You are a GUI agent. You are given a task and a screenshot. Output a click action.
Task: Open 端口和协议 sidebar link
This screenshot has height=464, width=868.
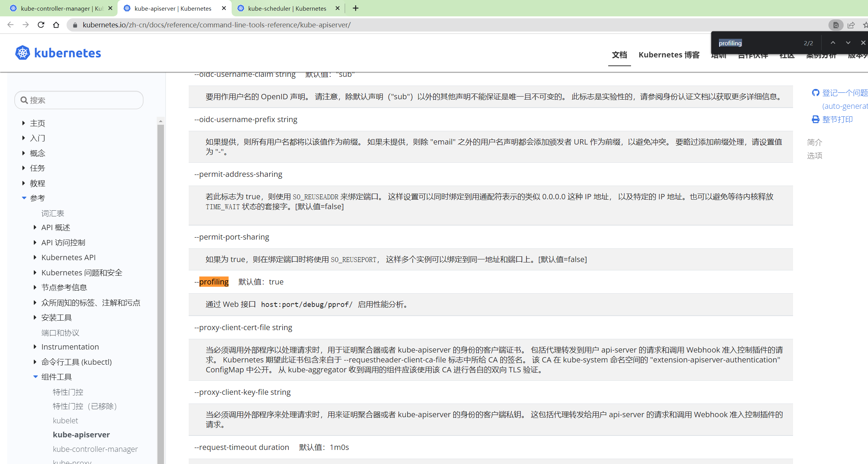click(60, 333)
